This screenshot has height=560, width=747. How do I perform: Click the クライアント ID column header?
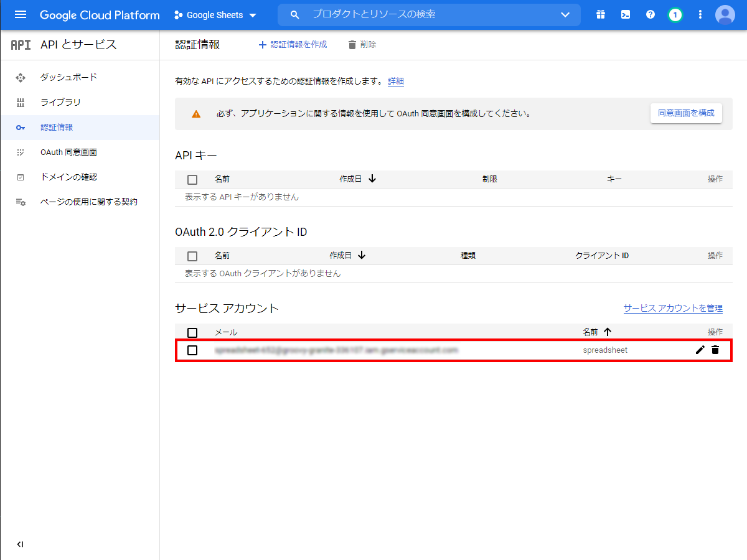click(602, 256)
